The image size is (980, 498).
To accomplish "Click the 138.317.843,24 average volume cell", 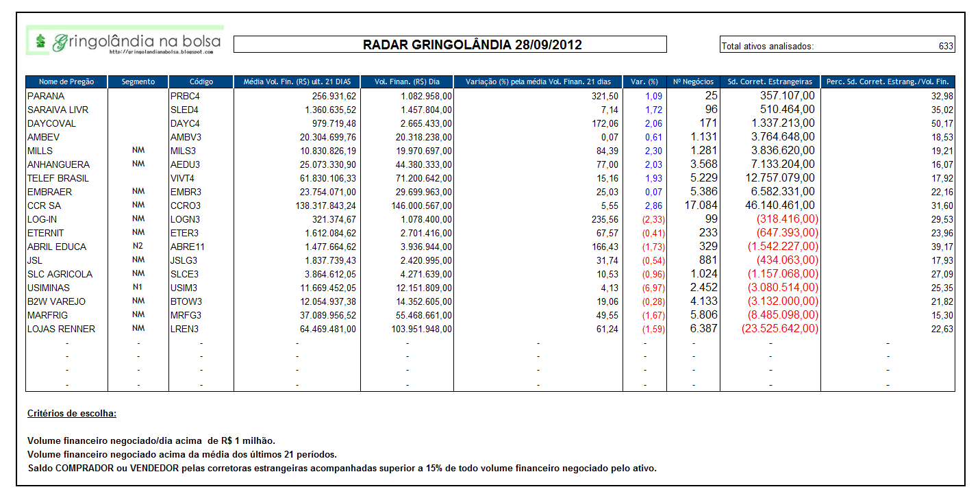I will [325, 206].
